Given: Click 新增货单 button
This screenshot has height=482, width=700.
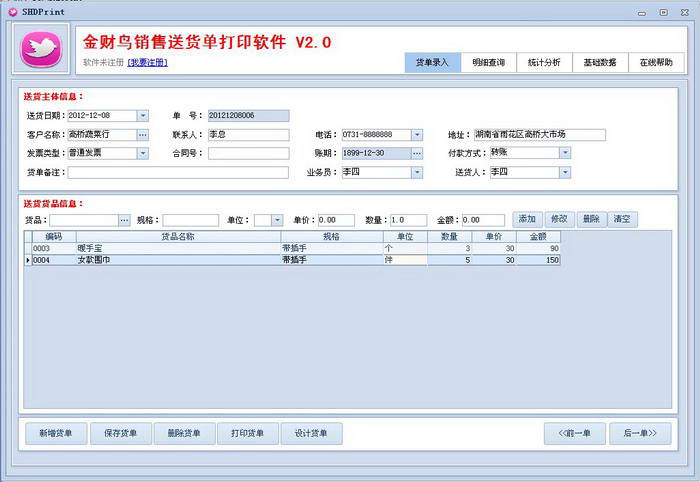Looking at the screenshot, I should tap(56, 433).
